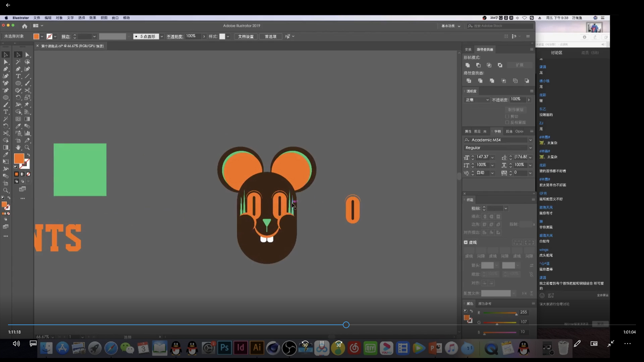Viewport: 644px width, 362px height.
Task: Click the Trim pathfinder icon
Action: 480,81
